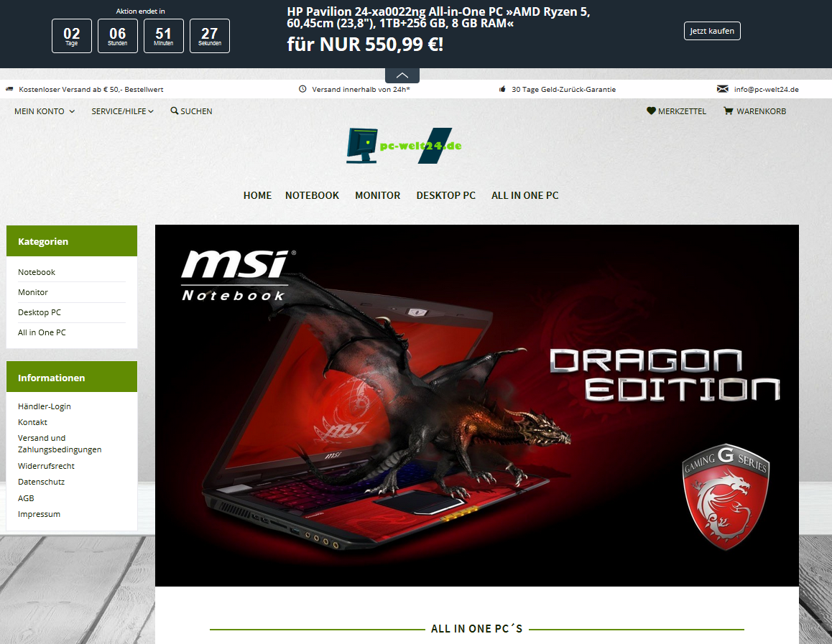
Task: Click the Sekunden countdown box
Action: [x=210, y=36]
